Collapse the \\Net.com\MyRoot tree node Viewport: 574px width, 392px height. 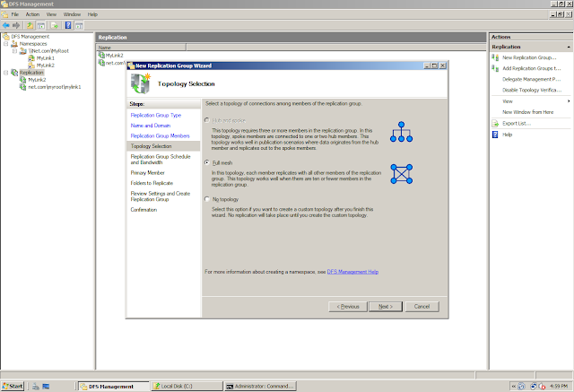(14, 51)
